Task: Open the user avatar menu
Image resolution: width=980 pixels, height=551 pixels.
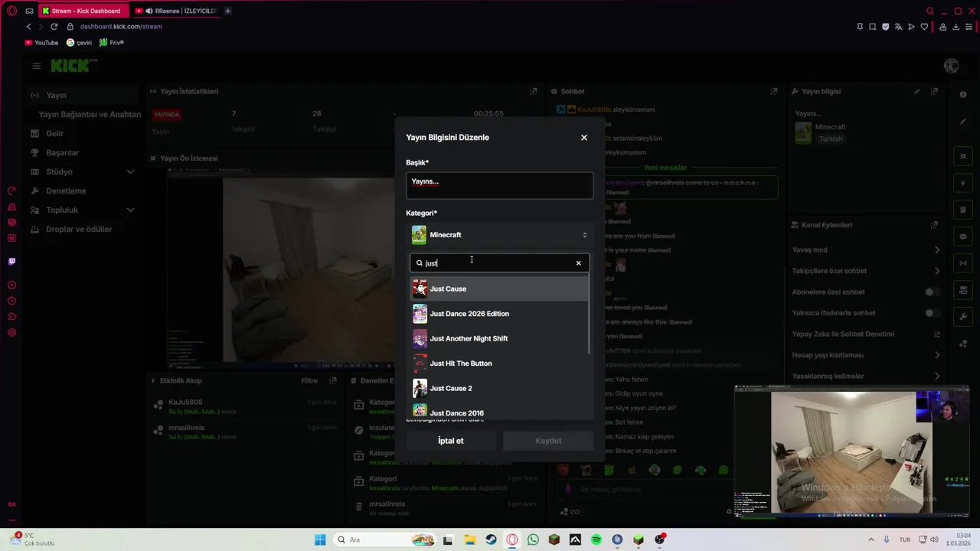Action: pyautogui.click(x=952, y=66)
